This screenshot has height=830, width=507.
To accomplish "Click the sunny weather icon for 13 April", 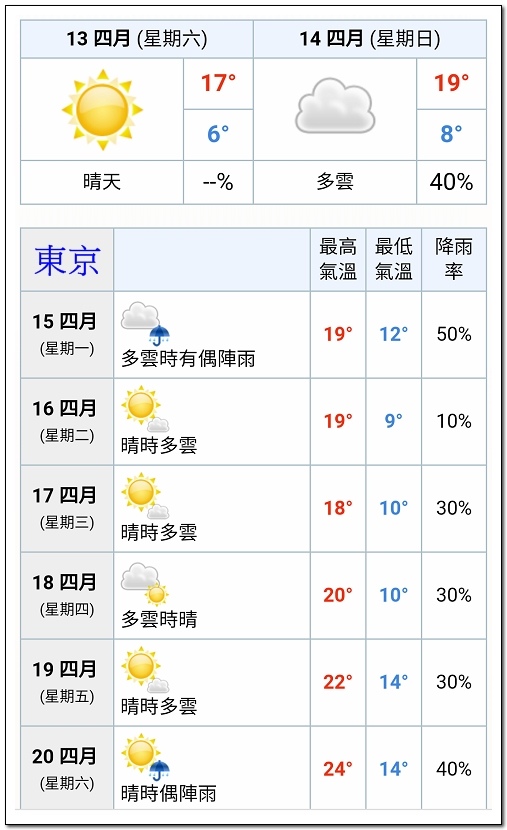I will click(102, 110).
